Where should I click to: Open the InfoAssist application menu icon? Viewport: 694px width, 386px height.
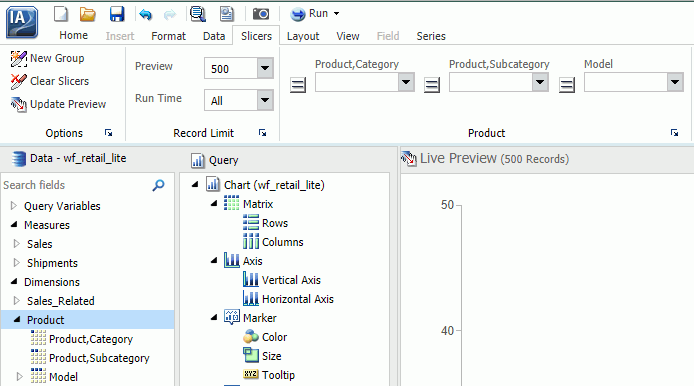pyautogui.click(x=22, y=22)
